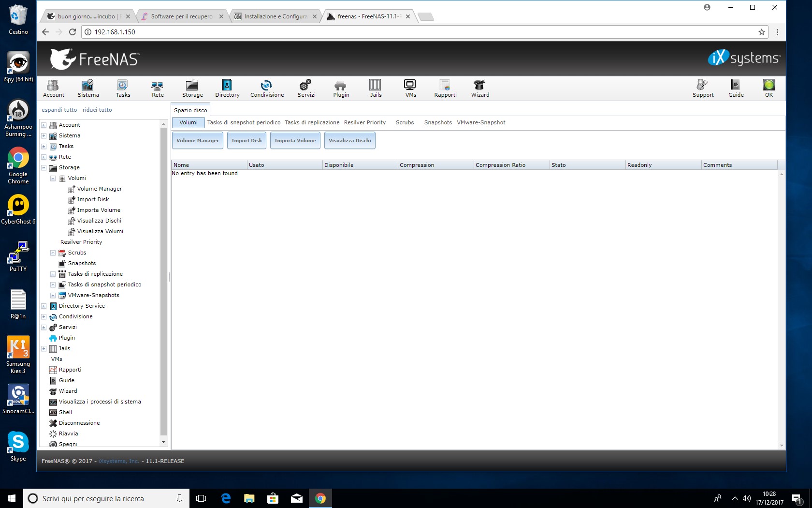Switch to the Snapshots tab
812x508 pixels.
point(438,122)
